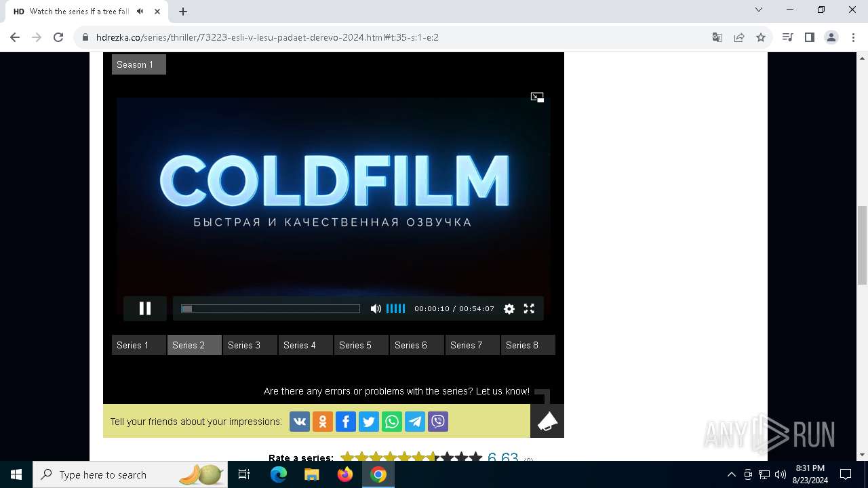Share via WhatsApp
Screen dimensions: 868x488
pyautogui.click(x=392, y=422)
